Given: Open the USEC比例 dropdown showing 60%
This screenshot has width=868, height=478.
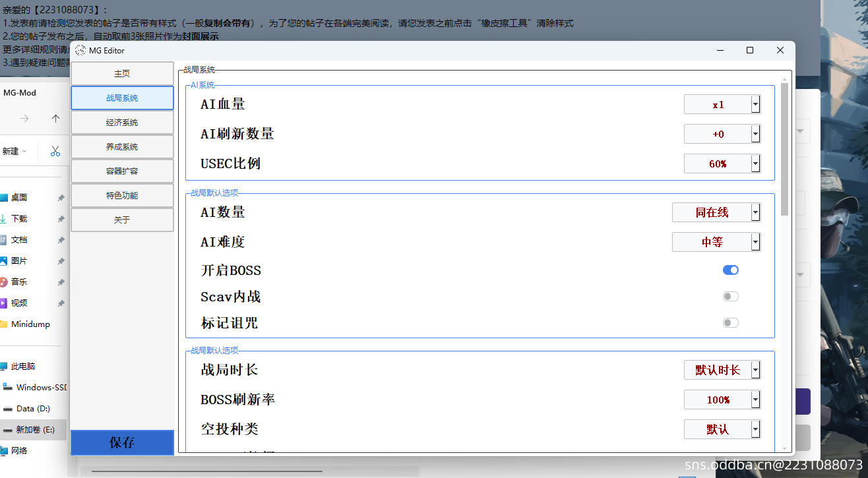Looking at the screenshot, I should click(x=722, y=164).
